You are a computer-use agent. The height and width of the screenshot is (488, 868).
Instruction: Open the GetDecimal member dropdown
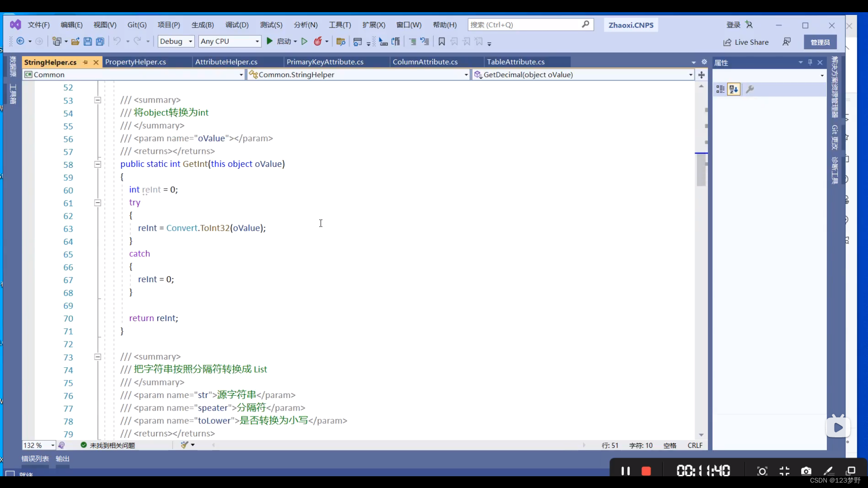point(583,75)
